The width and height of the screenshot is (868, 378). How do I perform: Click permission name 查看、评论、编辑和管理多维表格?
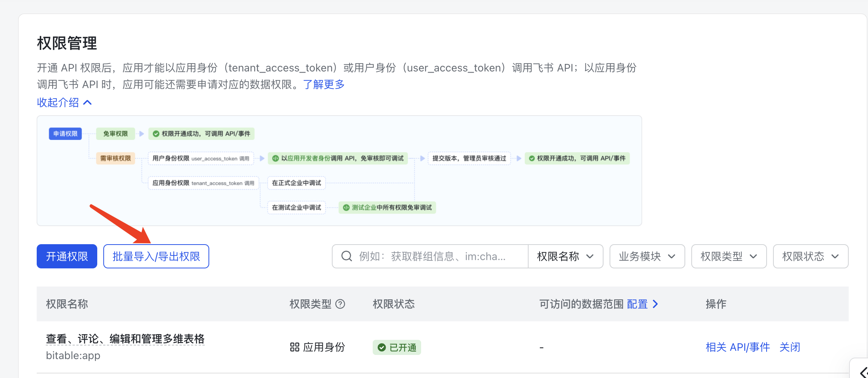tap(125, 339)
